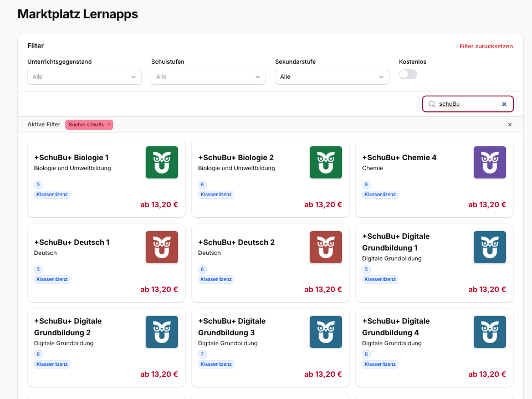Click the red Deutsch 1 owl icon
This screenshot has width=532, height=399.
coord(161,247)
